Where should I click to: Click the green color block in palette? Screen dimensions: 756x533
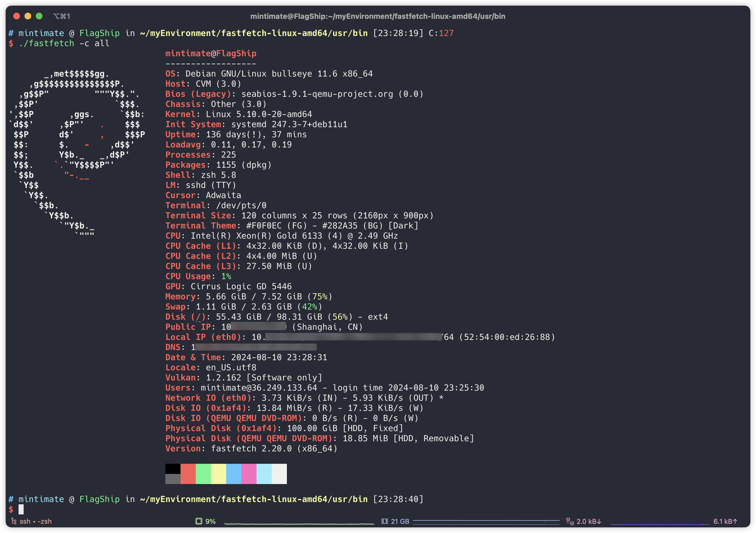click(x=203, y=474)
